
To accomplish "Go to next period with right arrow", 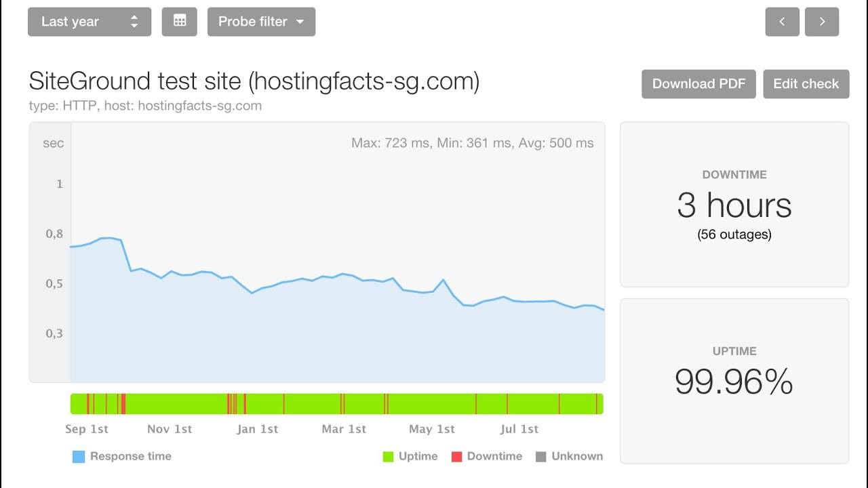I will tap(822, 22).
